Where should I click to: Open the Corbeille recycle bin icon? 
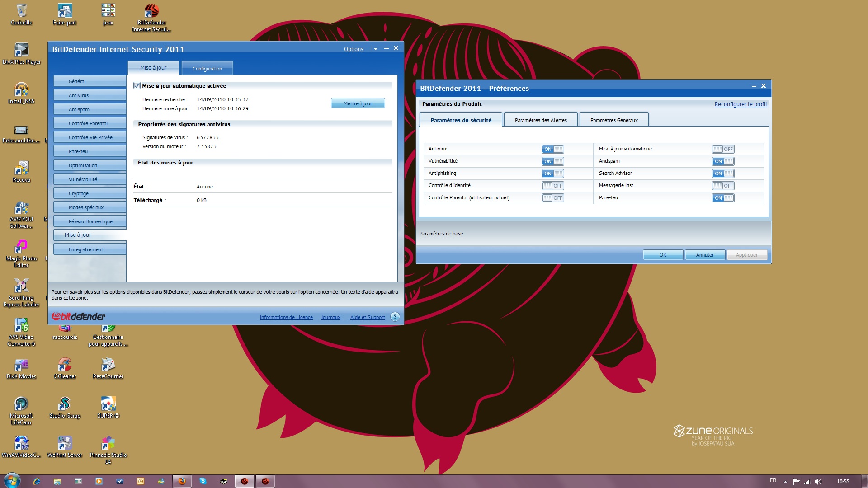21,14
